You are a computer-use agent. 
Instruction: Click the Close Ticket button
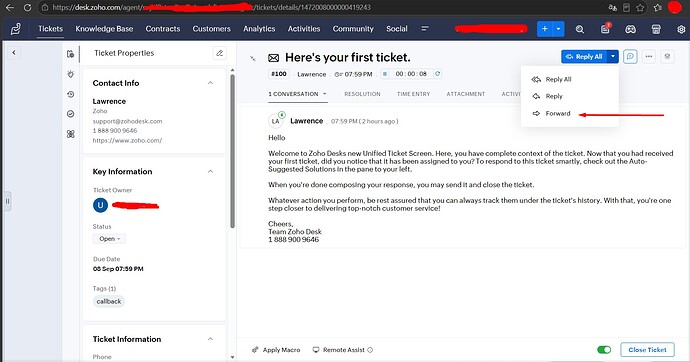(647, 350)
